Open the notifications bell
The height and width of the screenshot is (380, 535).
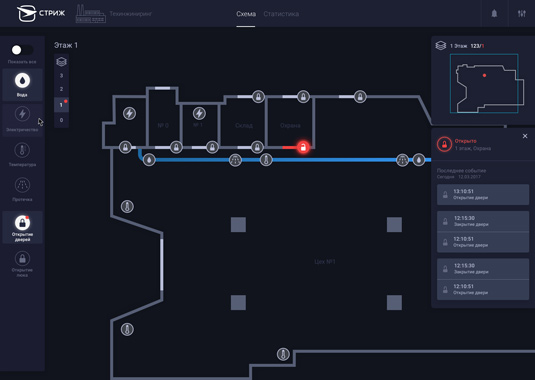point(494,14)
